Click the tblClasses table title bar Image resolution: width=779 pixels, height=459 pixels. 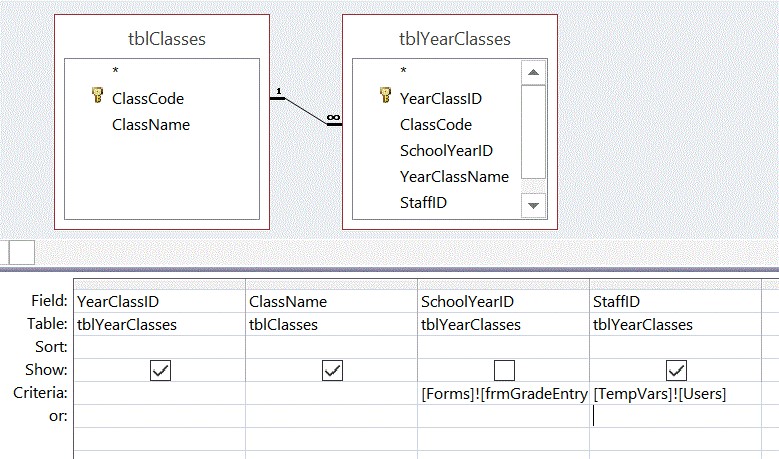pyautogui.click(x=169, y=39)
